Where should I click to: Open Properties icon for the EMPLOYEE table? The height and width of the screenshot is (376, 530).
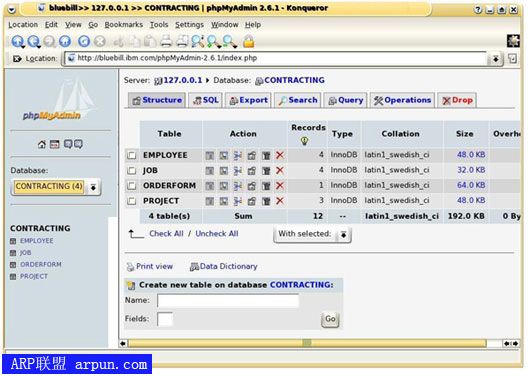[x=251, y=155]
